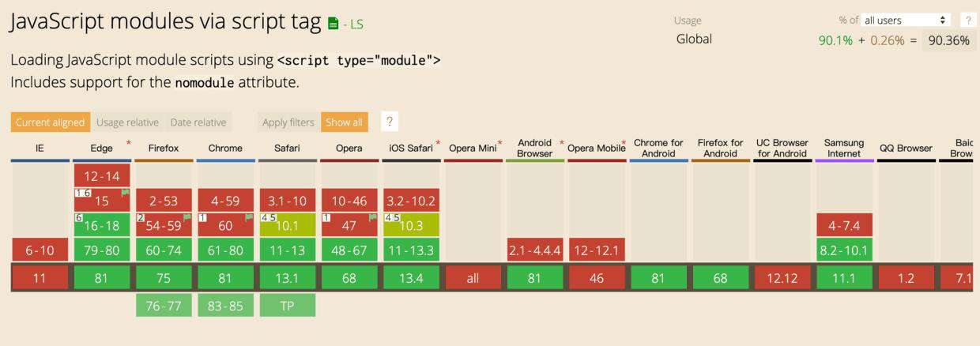
Task: Click the green flag on Edge 15 cell
Action: (125, 193)
